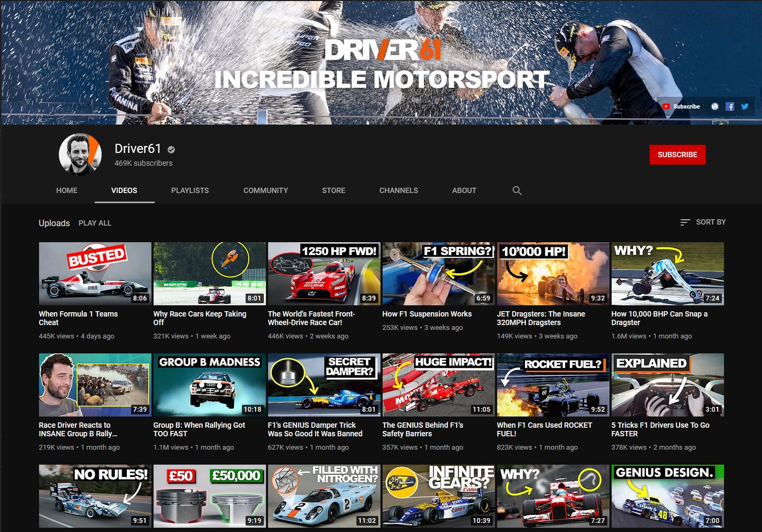This screenshot has width=762, height=532.
Task: Open the Uploads section label
Action: (54, 223)
